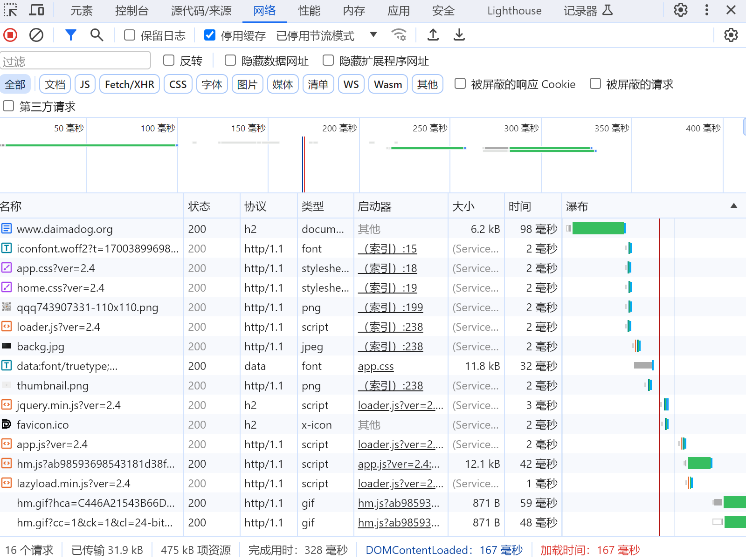
Task: Check hide data URLs (隐藏数据网址)
Action: [x=230, y=60]
